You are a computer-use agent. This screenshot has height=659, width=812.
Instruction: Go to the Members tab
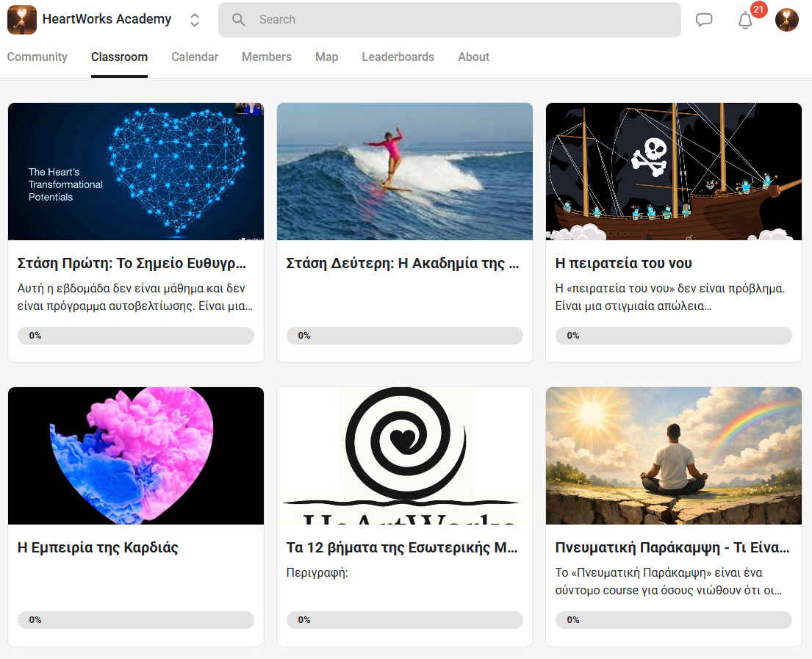coord(266,57)
